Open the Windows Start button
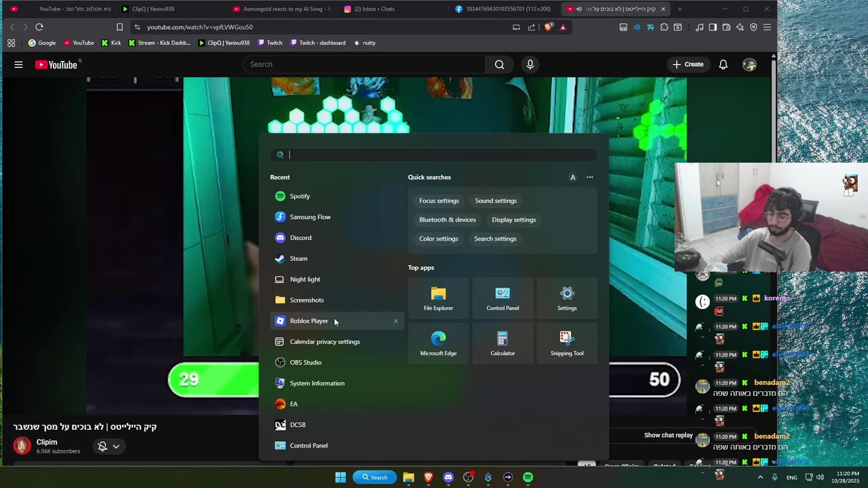The height and width of the screenshot is (488, 868). pyautogui.click(x=340, y=477)
